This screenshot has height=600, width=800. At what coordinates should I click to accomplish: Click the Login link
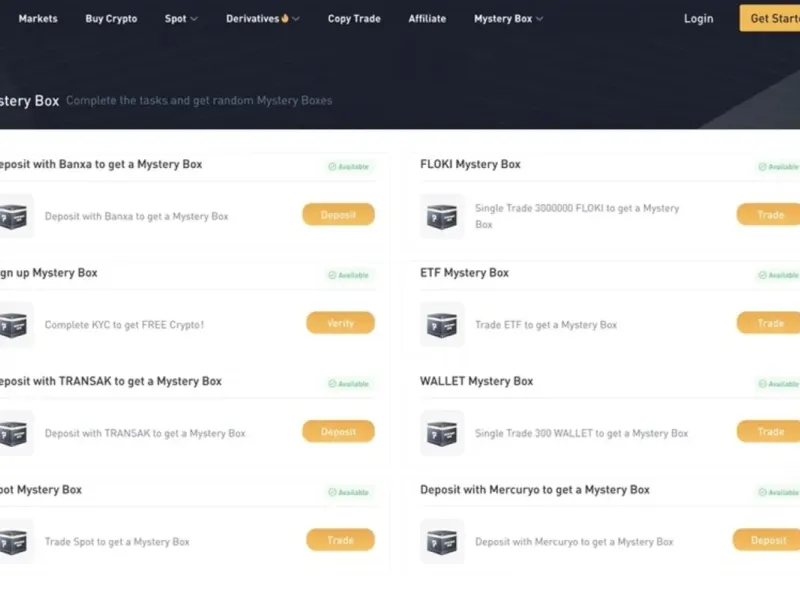pos(698,19)
